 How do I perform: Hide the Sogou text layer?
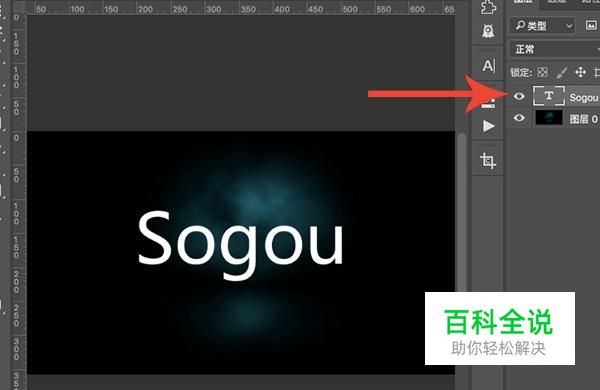(519, 96)
